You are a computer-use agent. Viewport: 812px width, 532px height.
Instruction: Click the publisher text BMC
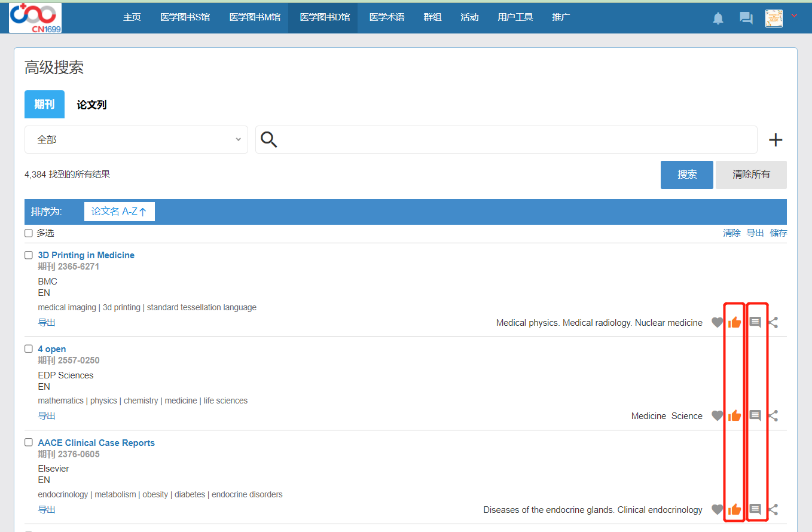point(48,282)
